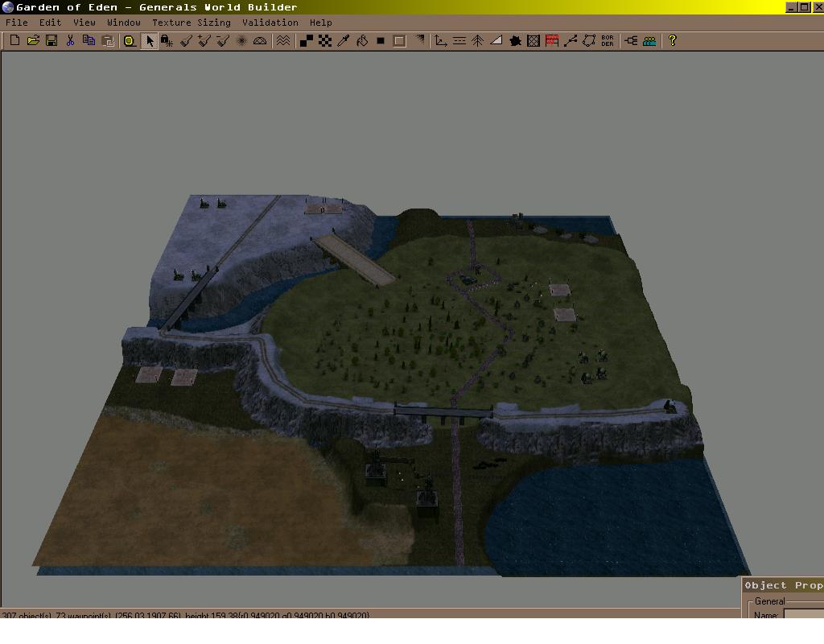Select the blend edge feather tool

[418, 40]
